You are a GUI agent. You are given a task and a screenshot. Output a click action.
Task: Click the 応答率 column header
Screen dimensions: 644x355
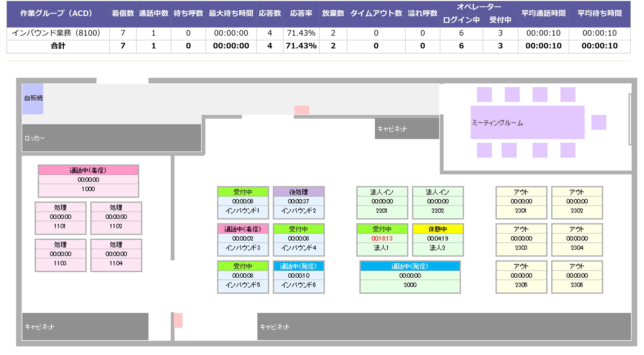301,14
